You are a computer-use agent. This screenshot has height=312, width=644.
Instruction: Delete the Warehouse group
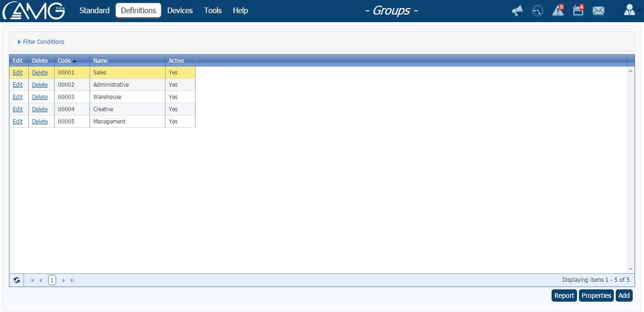pos(40,97)
